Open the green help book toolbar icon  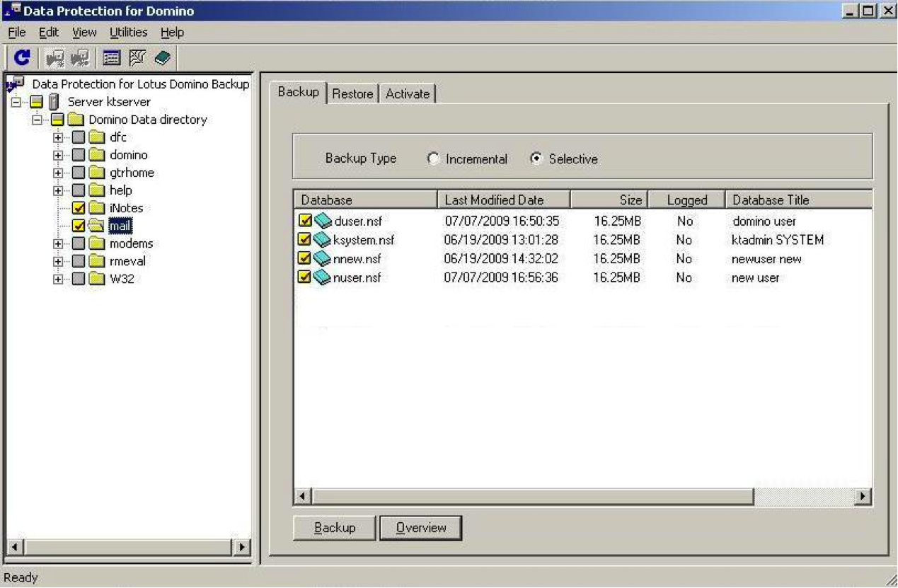163,58
